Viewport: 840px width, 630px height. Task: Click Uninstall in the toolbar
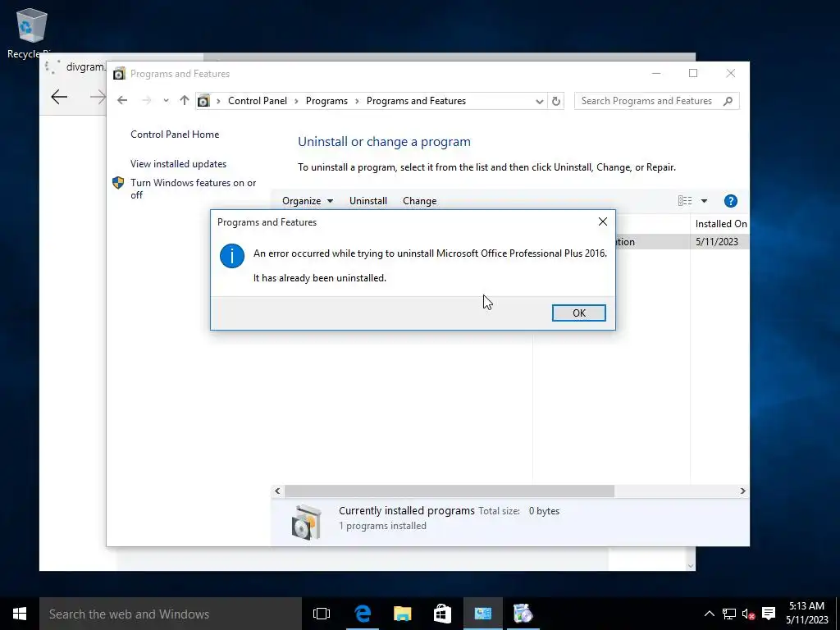(x=368, y=201)
